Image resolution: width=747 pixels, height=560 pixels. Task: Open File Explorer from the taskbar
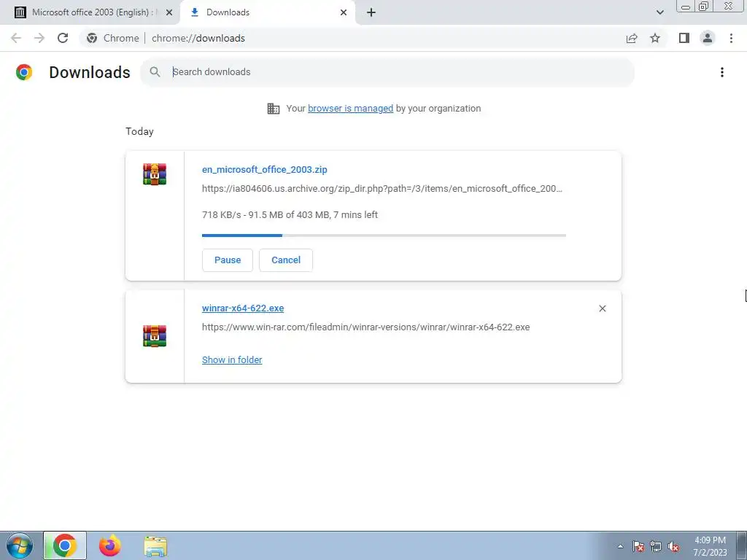(155, 546)
